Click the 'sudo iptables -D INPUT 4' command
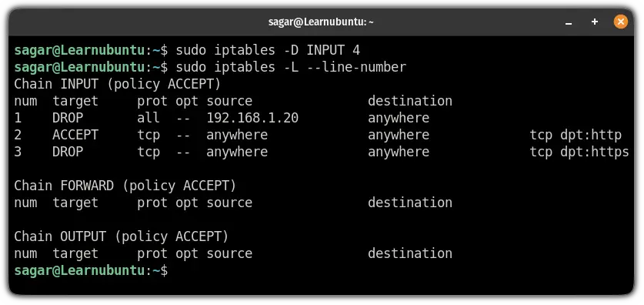The height and width of the screenshot is (305, 644). [x=268, y=51]
